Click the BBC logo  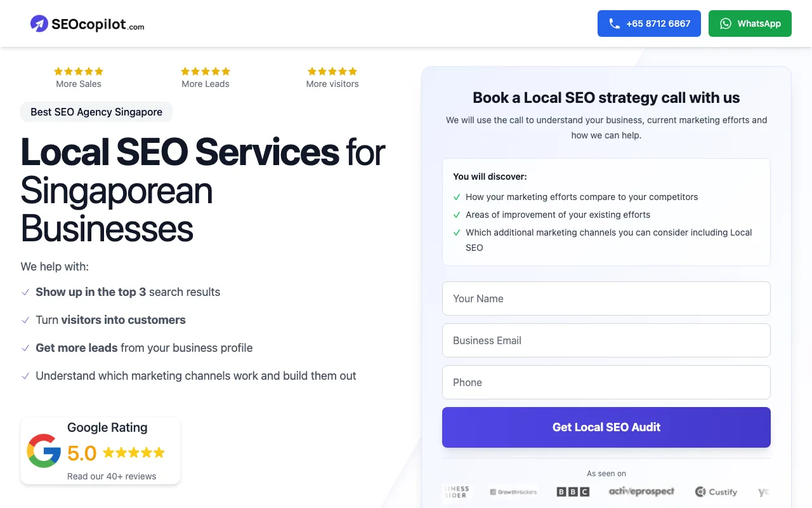(573, 491)
